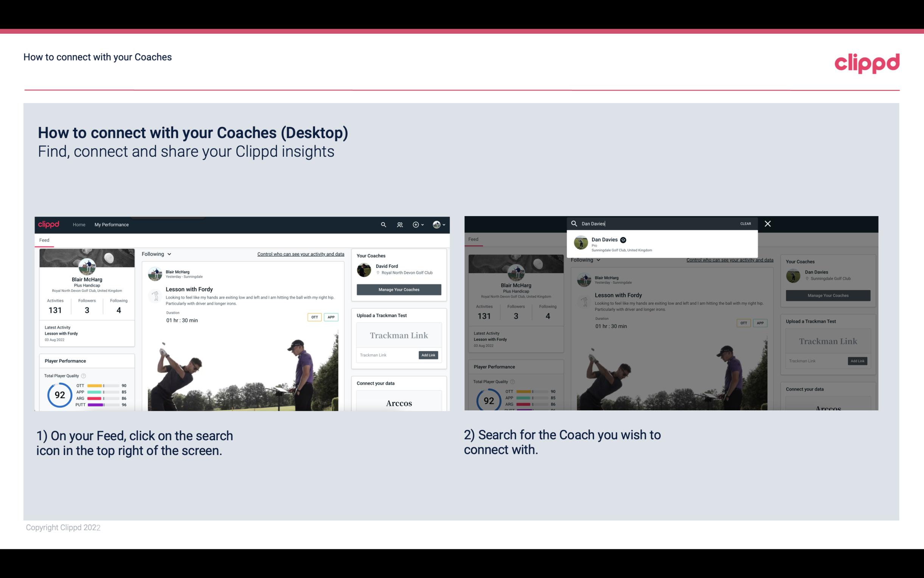Select the My Performance tab in navbar

pyautogui.click(x=112, y=224)
